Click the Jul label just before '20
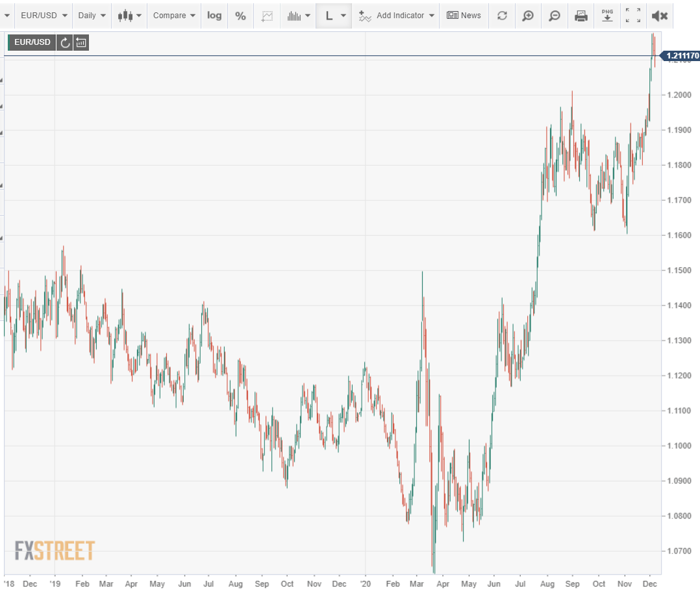The height and width of the screenshot is (590, 700). (x=208, y=584)
